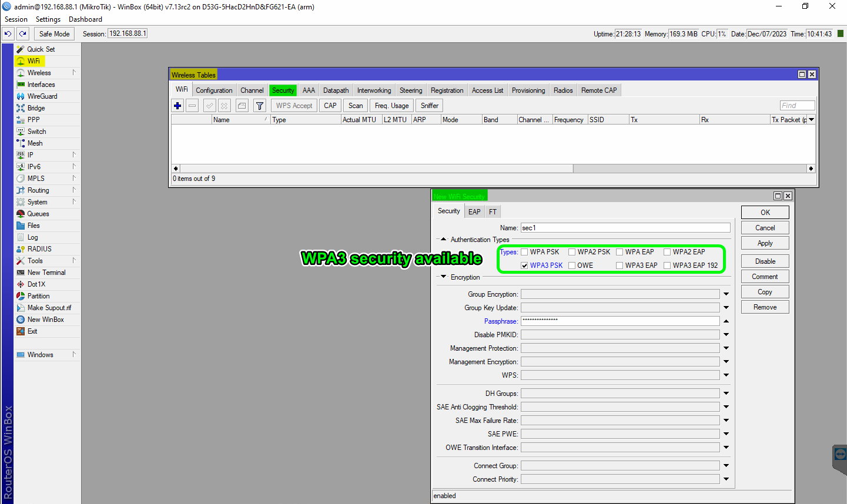Screen dimensions: 847x504
Task: Click the Scan button
Action: [x=356, y=106]
